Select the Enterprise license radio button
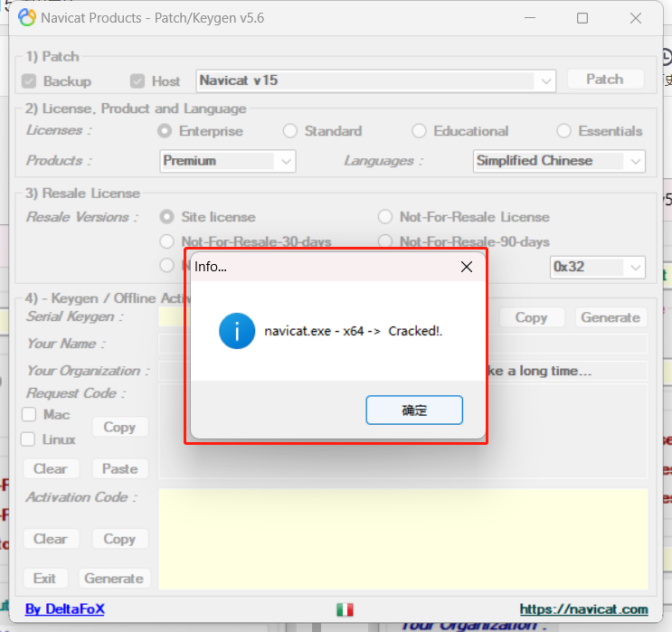 165,131
